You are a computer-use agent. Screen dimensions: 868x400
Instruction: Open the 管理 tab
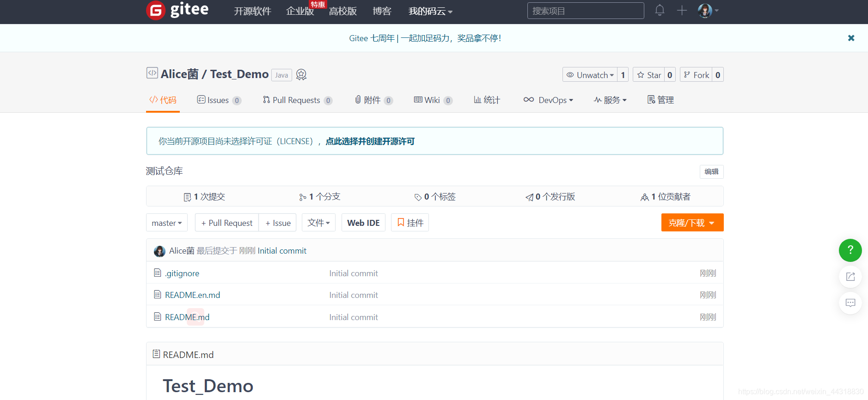[x=660, y=100]
